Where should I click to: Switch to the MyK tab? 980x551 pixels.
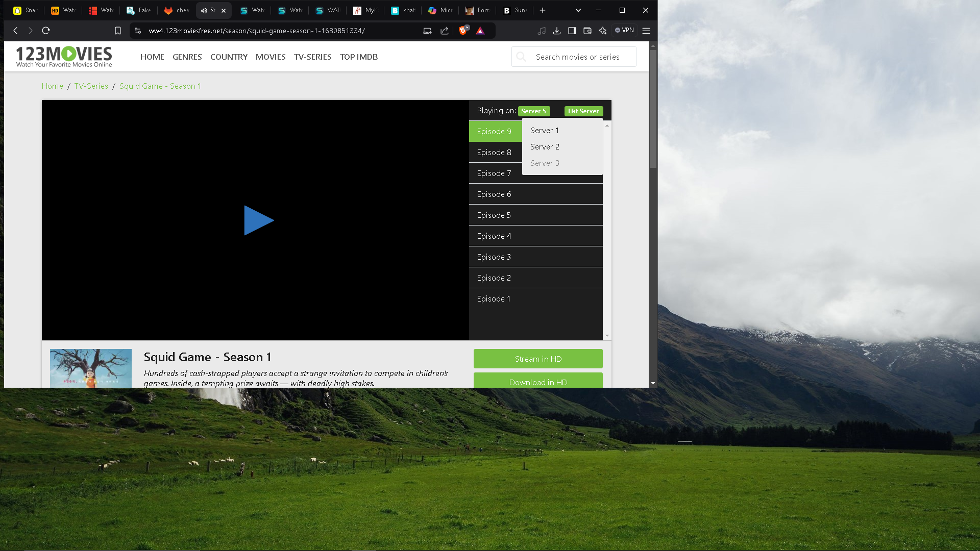coord(365,10)
